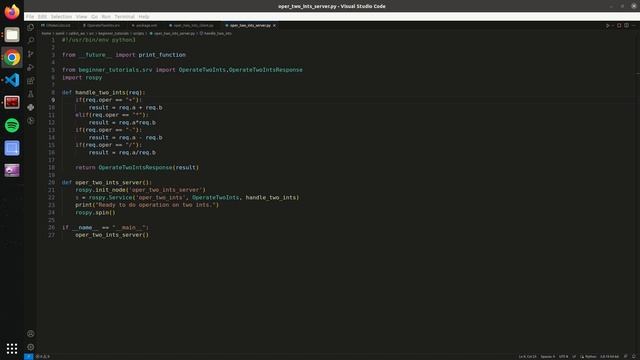640x360 pixels.
Task: Open the Accounts menu icon
Action: [x=31, y=333]
